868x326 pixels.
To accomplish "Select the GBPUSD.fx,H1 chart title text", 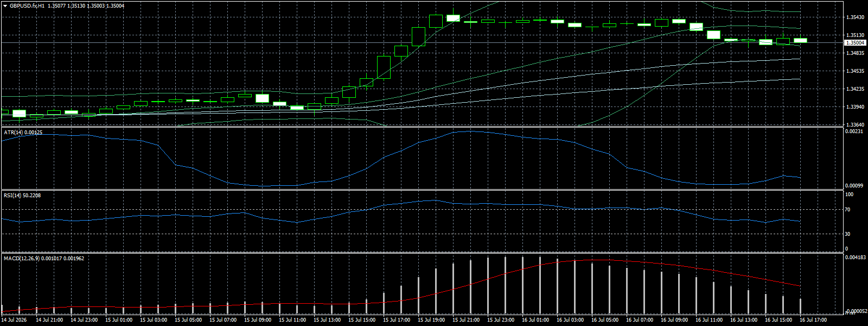I will pyautogui.click(x=27, y=6).
